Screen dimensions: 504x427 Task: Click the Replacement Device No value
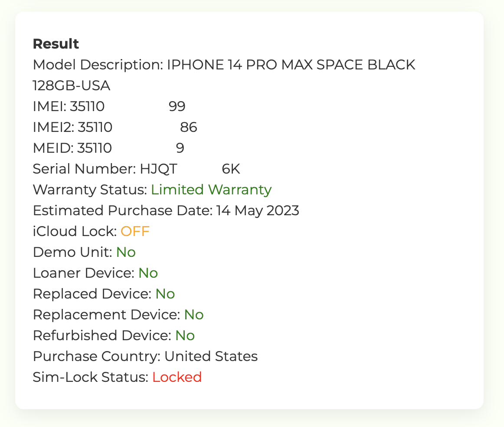pyautogui.click(x=194, y=315)
